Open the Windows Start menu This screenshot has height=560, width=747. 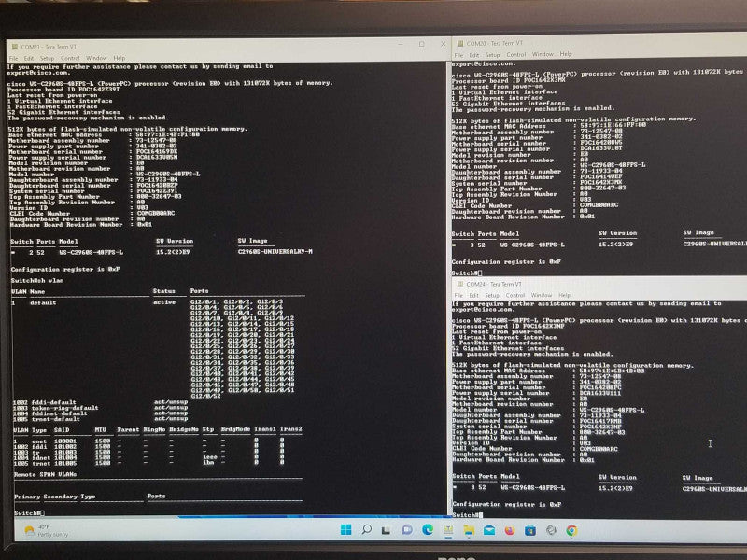click(345, 529)
